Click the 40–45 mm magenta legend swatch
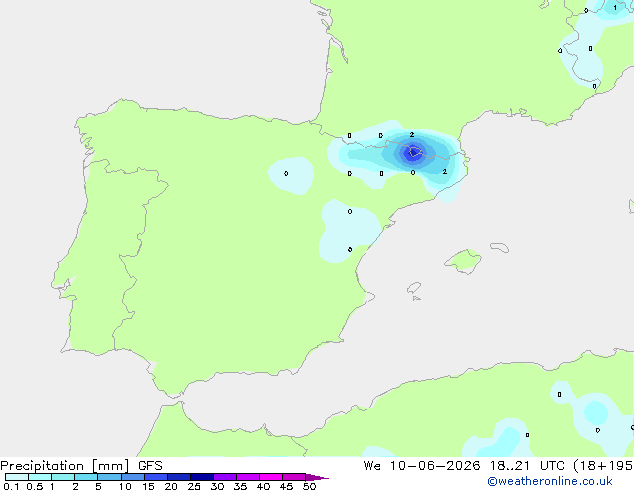 [271, 477]
